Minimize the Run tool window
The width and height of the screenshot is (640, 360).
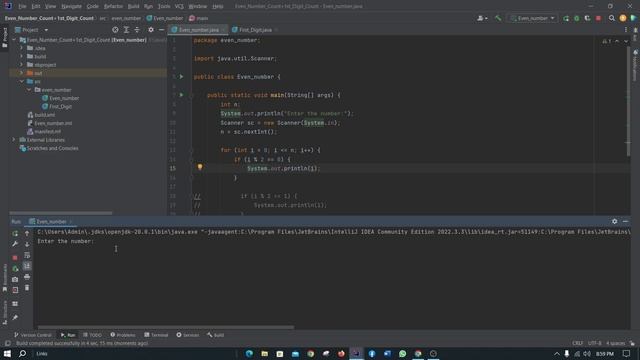point(625,221)
